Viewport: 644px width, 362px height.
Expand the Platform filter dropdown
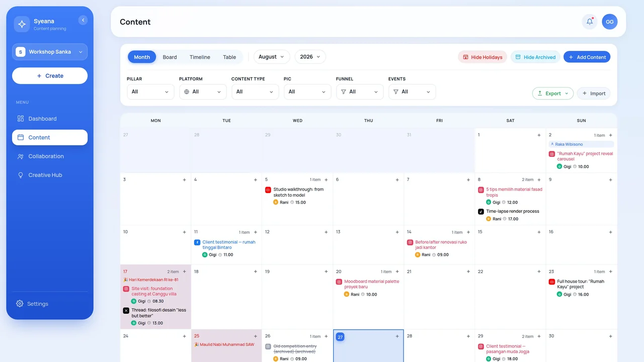pos(203,92)
